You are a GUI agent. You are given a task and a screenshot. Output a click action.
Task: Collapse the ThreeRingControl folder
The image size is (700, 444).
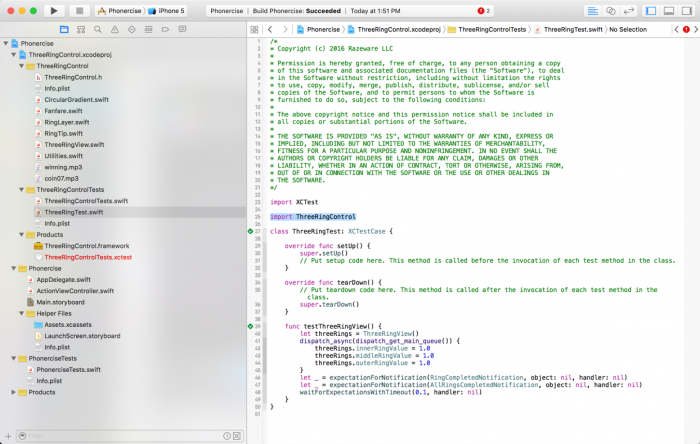pos(21,66)
